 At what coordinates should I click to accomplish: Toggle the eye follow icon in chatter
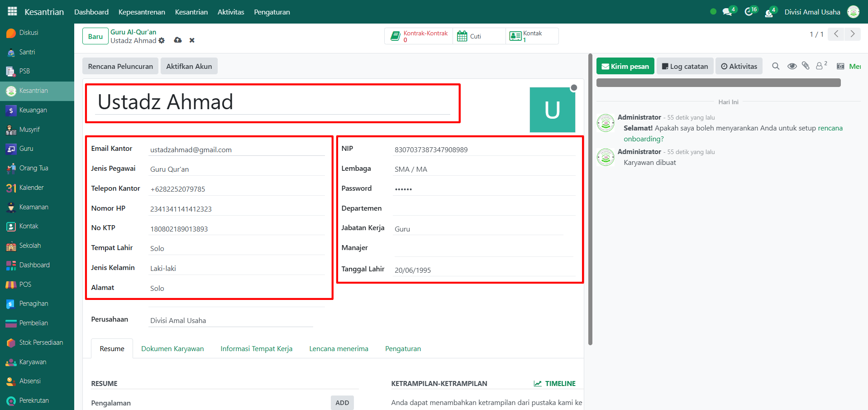[792, 66]
